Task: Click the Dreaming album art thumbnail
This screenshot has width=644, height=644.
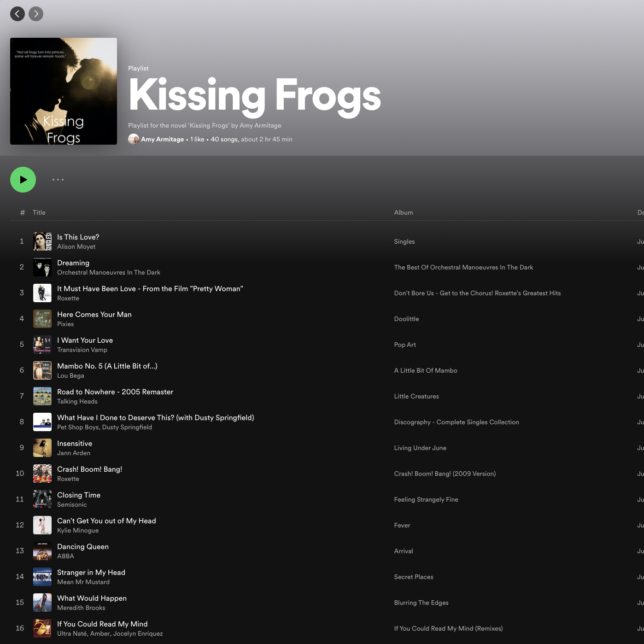Action: [42, 267]
